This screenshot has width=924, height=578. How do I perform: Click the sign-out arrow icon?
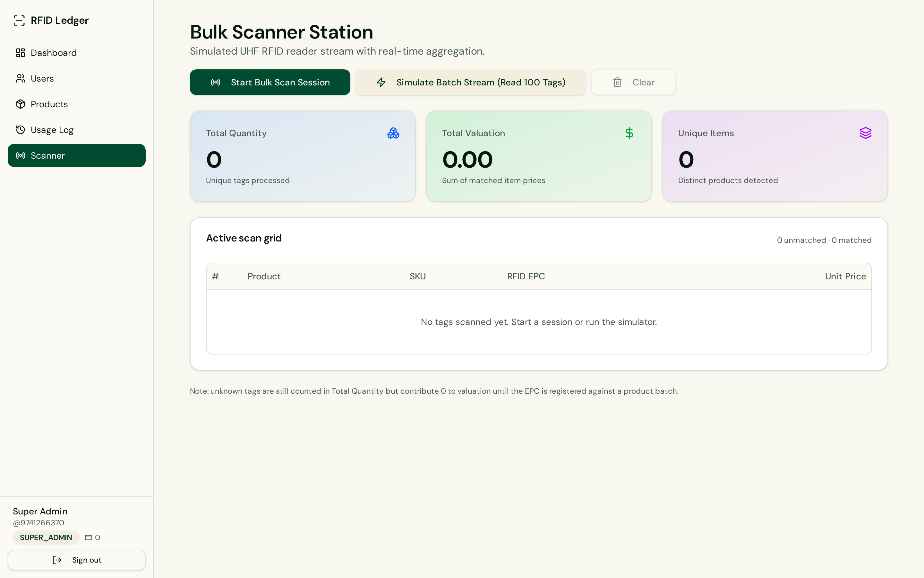click(57, 560)
